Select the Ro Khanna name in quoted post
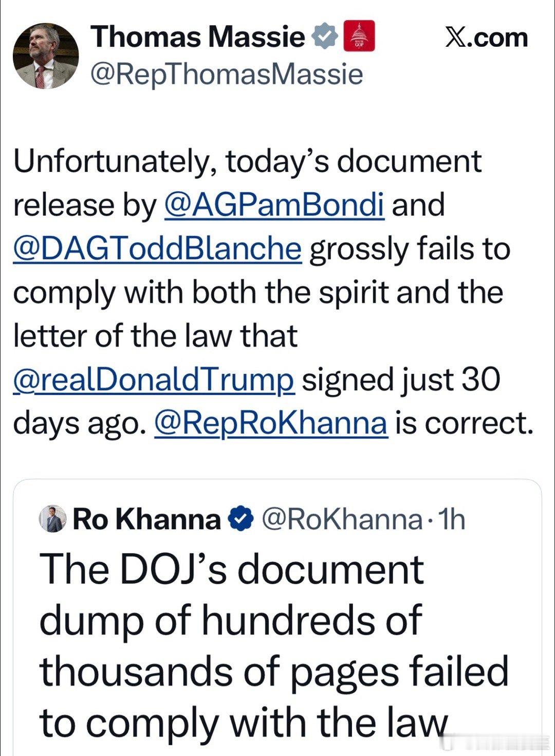The height and width of the screenshot is (756, 555). click(x=146, y=519)
